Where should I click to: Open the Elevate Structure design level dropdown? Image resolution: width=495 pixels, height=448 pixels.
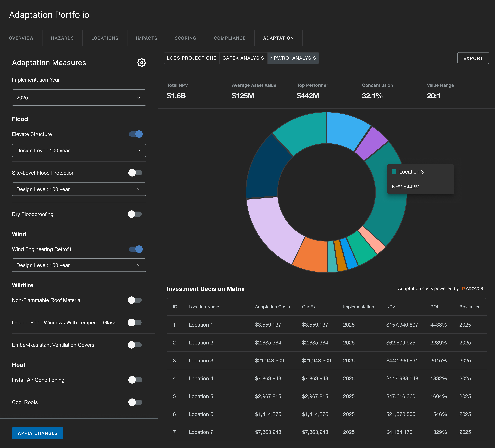[x=79, y=150]
